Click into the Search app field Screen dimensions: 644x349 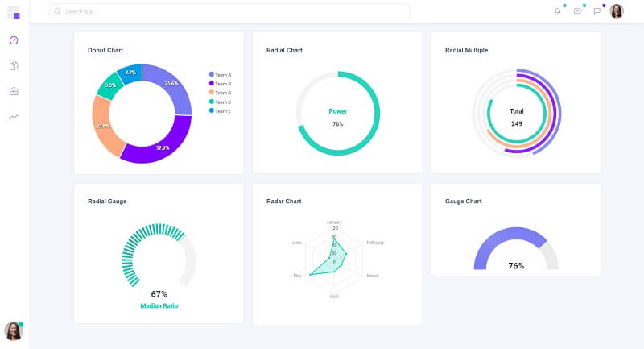click(x=233, y=11)
